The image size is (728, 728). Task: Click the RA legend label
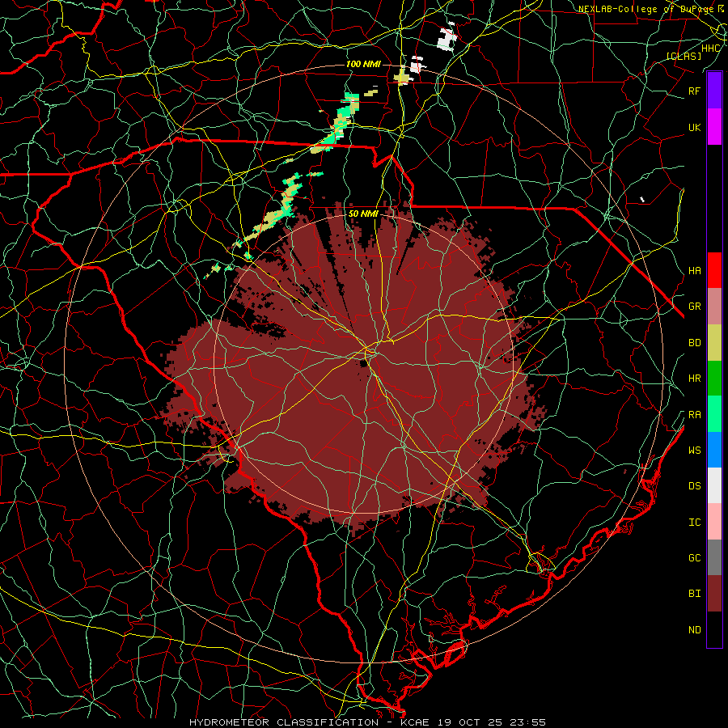[x=694, y=415]
